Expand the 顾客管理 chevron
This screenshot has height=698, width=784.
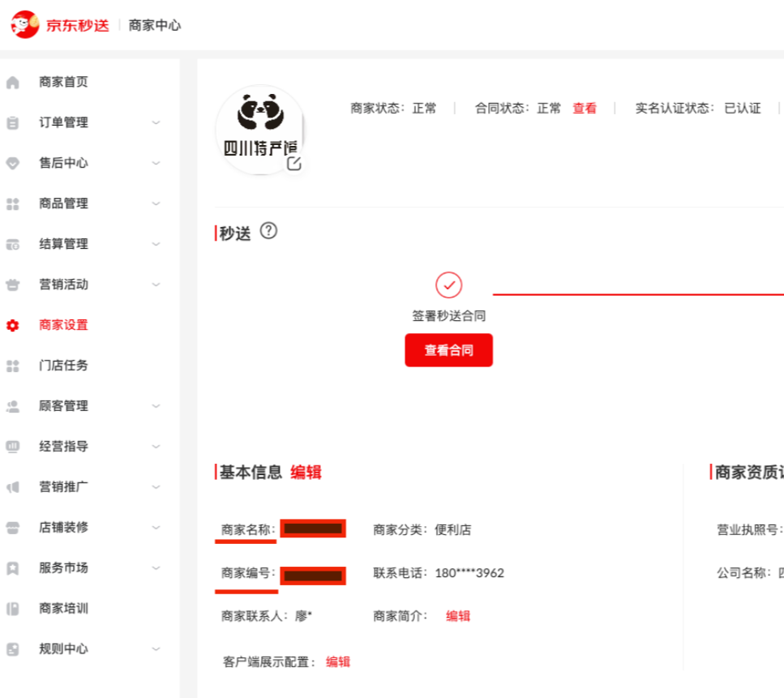(156, 406)
